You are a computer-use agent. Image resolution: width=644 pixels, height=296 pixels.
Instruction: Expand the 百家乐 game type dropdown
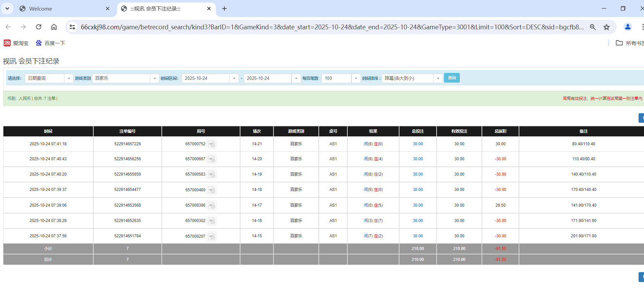pos(154,78)
